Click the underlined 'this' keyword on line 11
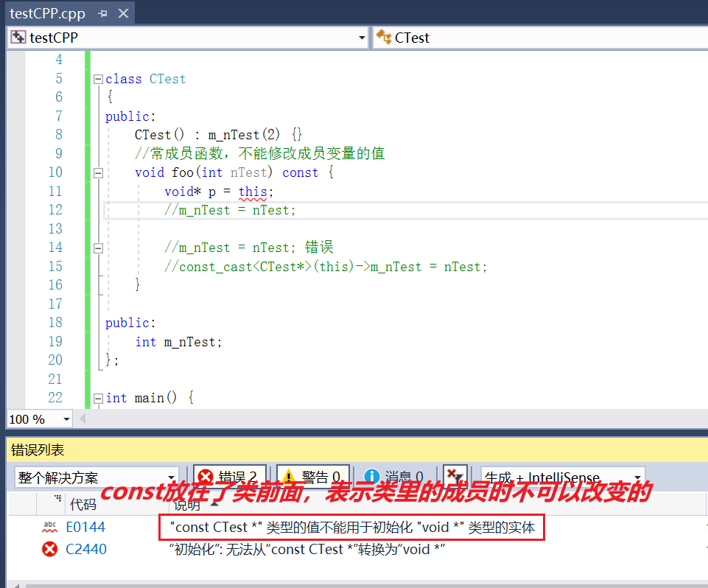This screenshot has height=588, width=708. (x=253, y=192)
